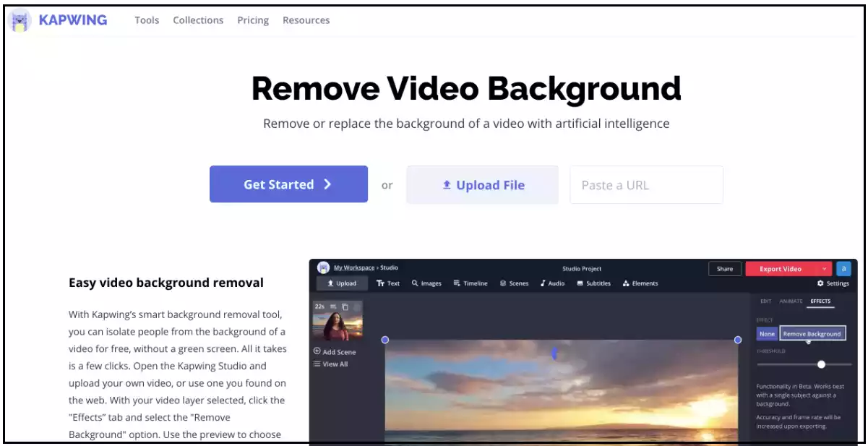Click the Upload File button
The width and height of the screenshot is (868, 446).
pyautogui.click(x=483, y=185)
